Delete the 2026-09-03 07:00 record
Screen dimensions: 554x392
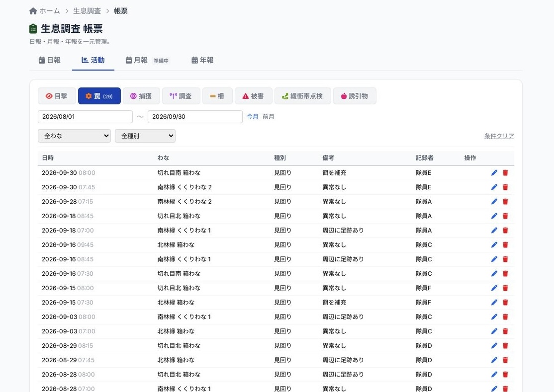point(505,331)
